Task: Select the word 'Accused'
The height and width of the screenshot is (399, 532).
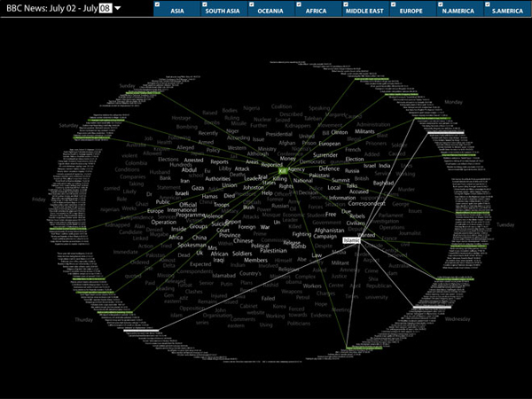Action: [358, 192]
